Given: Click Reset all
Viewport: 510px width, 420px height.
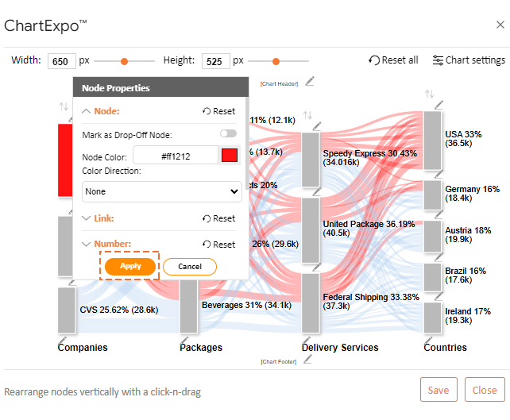Looking at the screenshot, I should 393,60.
